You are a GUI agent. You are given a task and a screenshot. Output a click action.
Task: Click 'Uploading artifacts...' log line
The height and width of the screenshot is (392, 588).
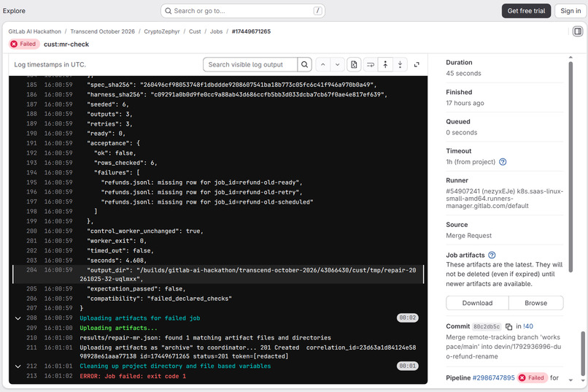(x=118, y=328)
